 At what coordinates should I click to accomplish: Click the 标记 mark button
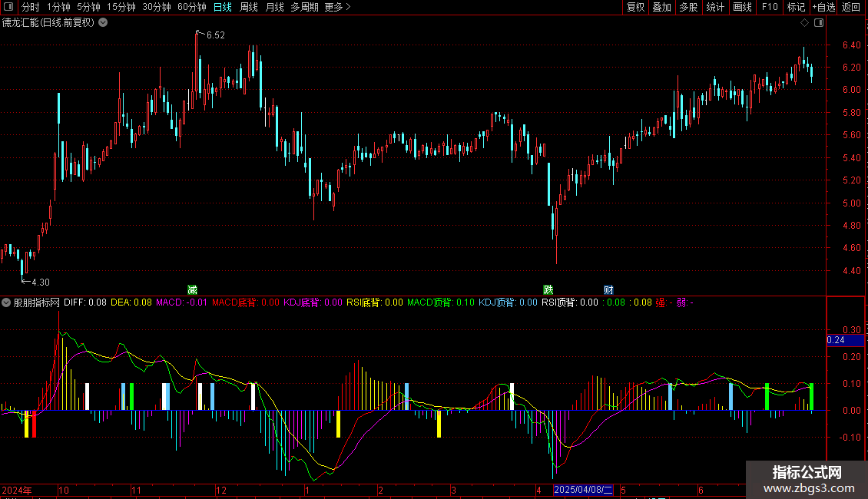(x=796, y=7)
